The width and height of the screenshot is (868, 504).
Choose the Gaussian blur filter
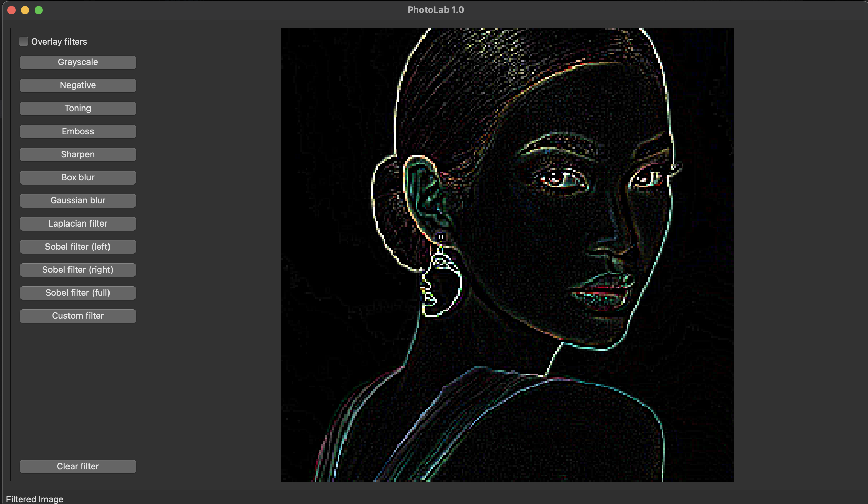[78, 201]
